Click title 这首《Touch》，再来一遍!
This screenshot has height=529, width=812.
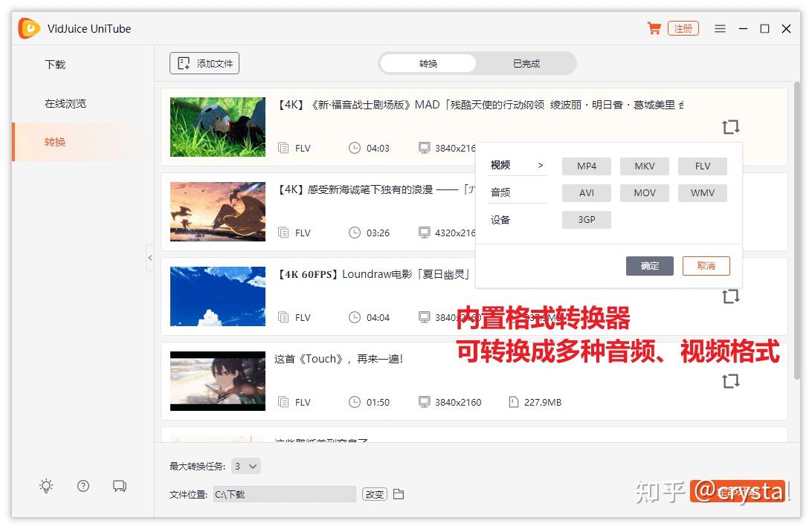[338, 359]
